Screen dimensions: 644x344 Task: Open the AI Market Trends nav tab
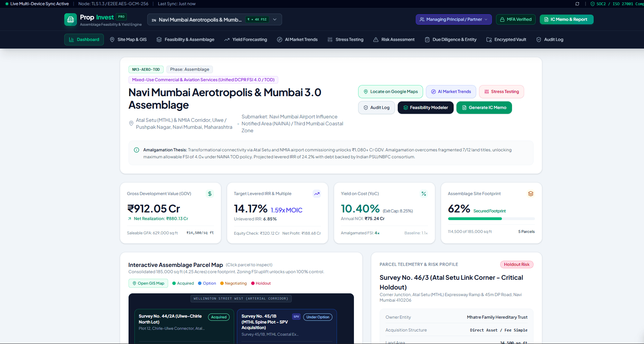297,40
